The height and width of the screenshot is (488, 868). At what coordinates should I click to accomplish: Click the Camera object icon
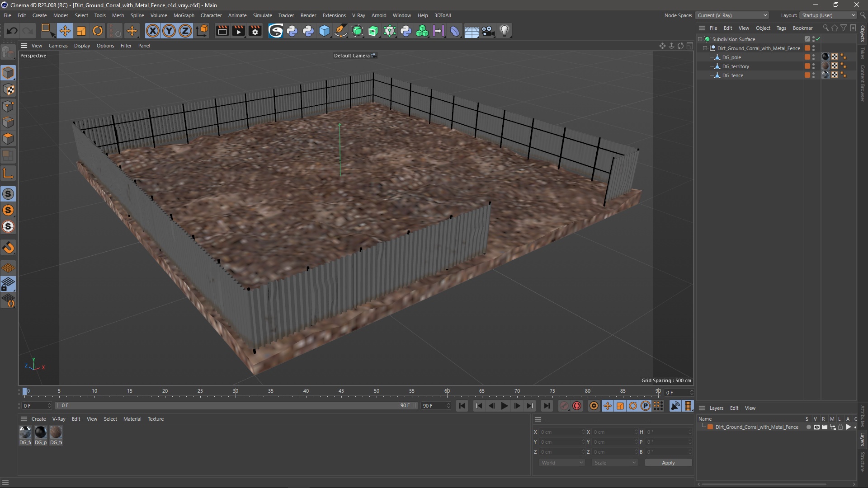click(x=488, y=31)
